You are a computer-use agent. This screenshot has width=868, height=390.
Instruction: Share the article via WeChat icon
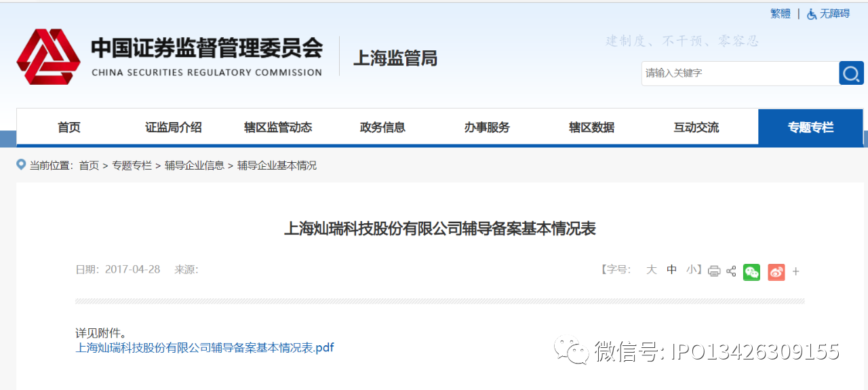click(x=751, y=272)
